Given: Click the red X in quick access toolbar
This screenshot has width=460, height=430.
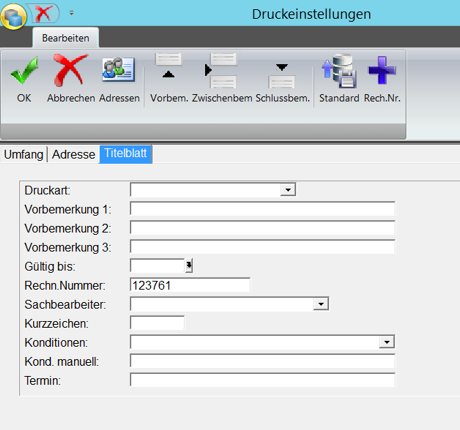Looking at the screenshot, I should tap(44, 13).
